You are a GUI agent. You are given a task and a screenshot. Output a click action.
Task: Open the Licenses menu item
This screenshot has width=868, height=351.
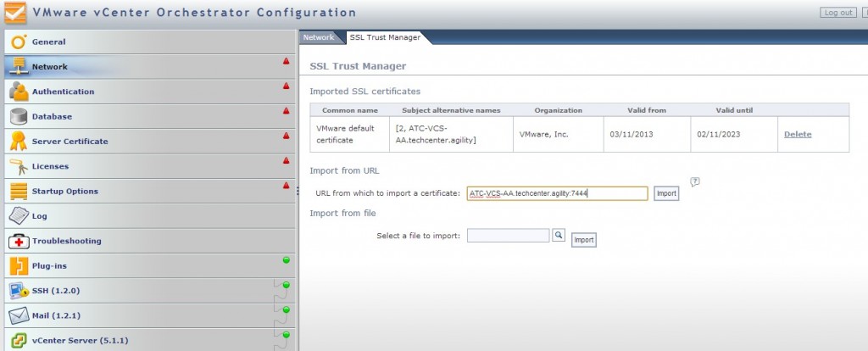tap(149, 167)
